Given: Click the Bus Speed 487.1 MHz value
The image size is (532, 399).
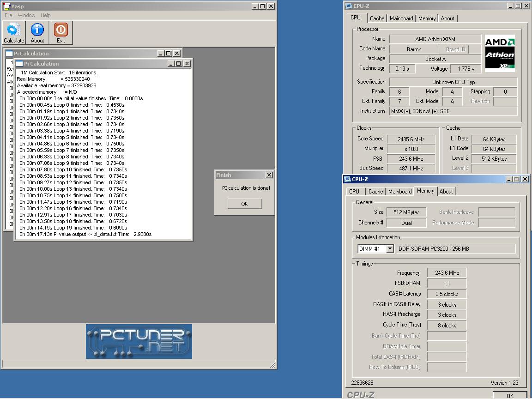Looking at the screenshot, I should [x=411, y=168].
